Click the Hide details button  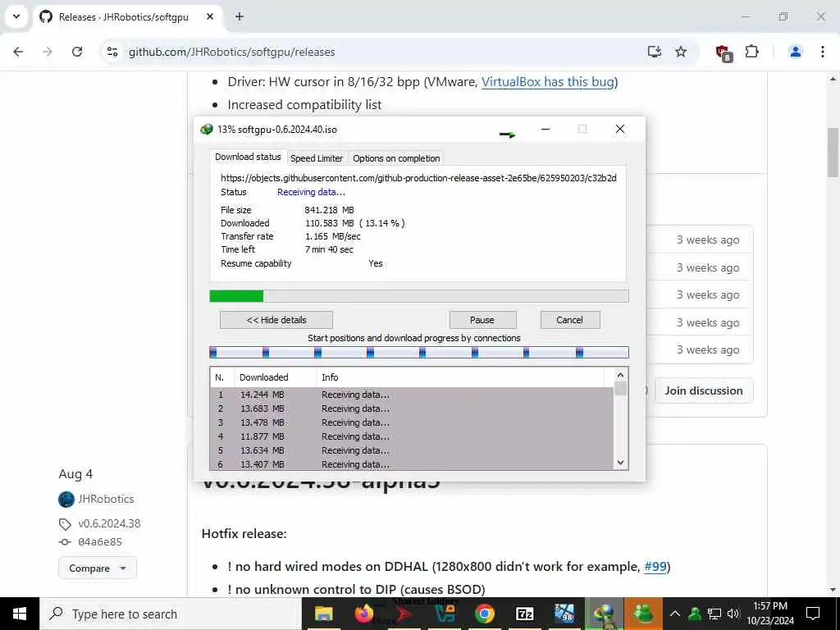pyautogui.click(x=276, y=320)
